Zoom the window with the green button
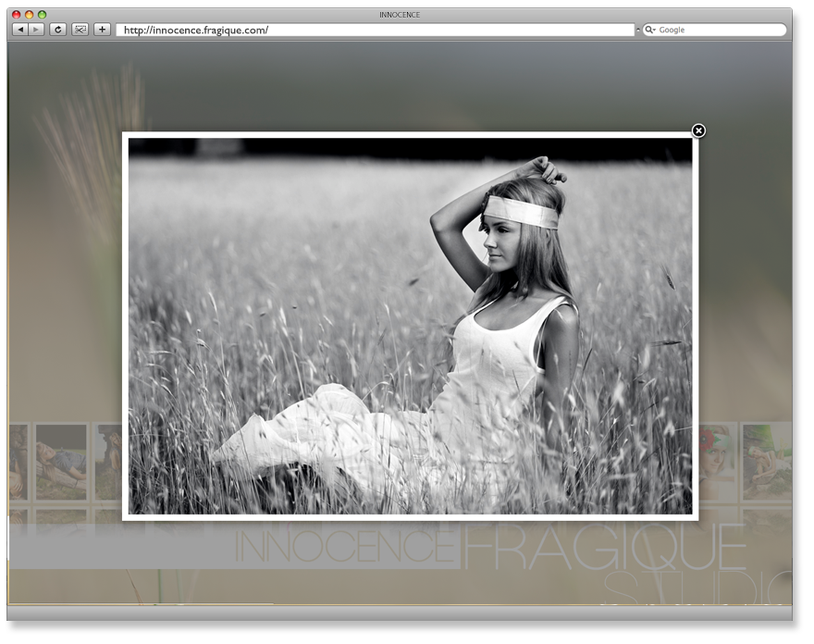The width and height of the screenshot is (814, 644). [42, 15]
